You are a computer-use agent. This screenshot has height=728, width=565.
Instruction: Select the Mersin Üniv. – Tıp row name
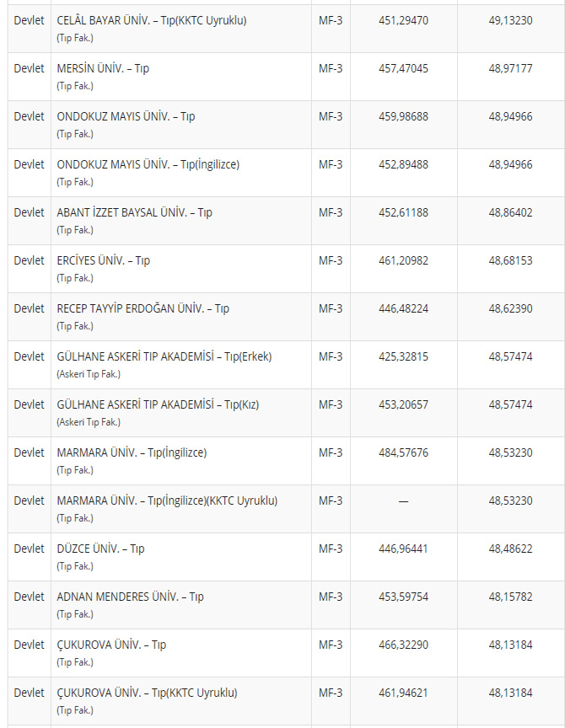[103, 68]
